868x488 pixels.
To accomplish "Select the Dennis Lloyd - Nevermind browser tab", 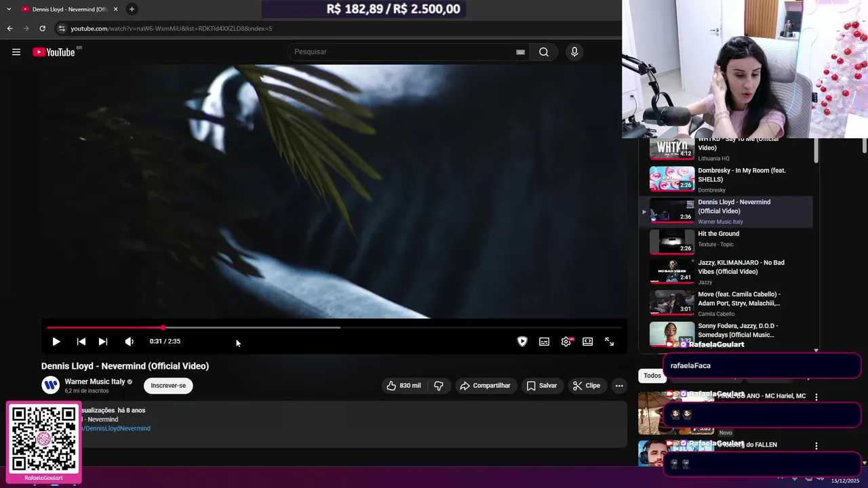I will pyautogui.click(x=69, y=9).
